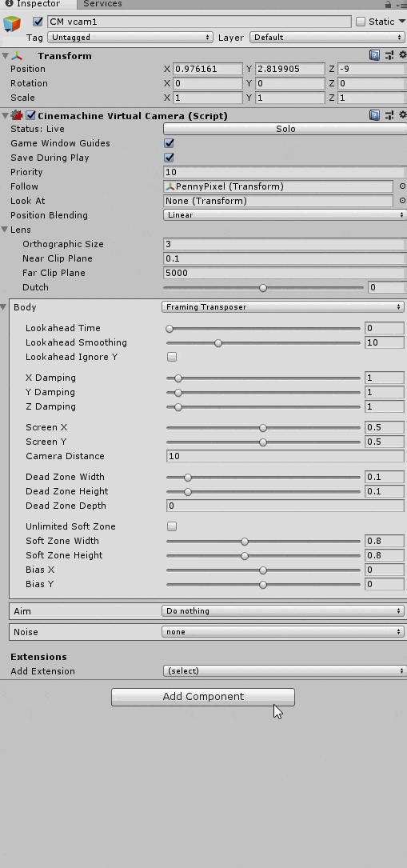Open Cinemachine Virtual Camera gear menu
This screenshot has width=407, height=868.
pos(402,115)
